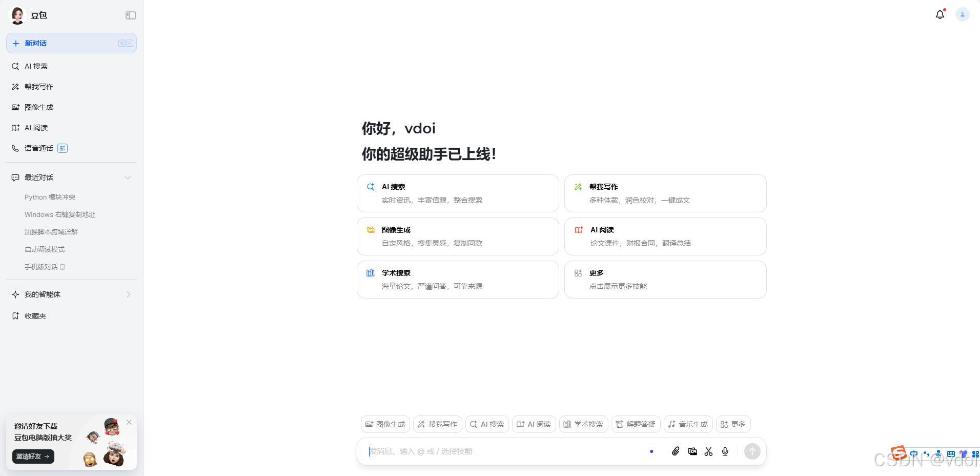980x476 pixels.
Task: Select the AI 阅读 skill card
Action: click(x=665, y=236)
